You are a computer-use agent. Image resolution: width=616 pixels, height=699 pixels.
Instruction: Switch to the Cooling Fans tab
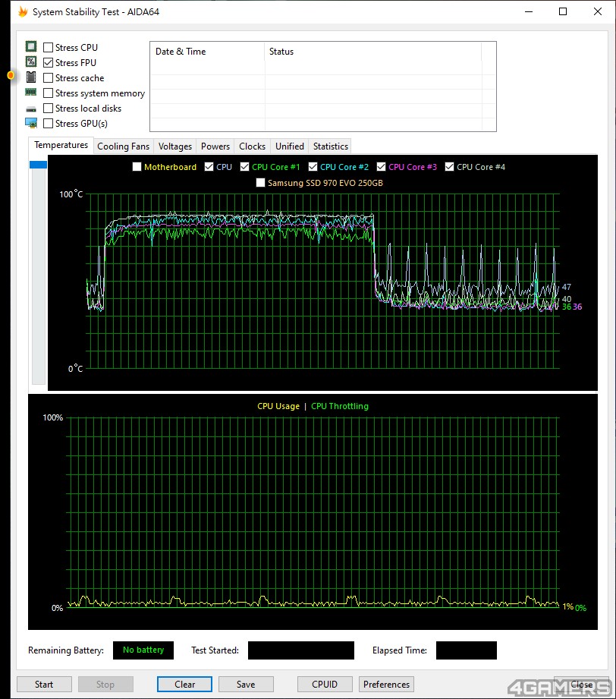click(123, 146)
